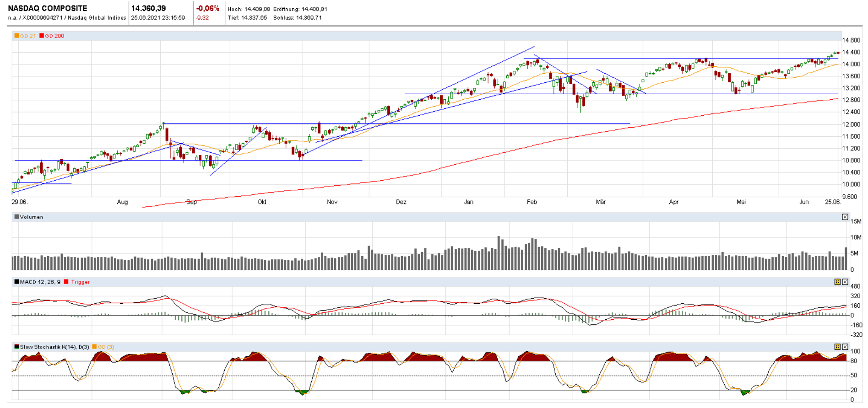This screenshot has width=868, height=408.
Task: Click the -320 MACD axis label
Action: pyautogui.click(x=856, y=335)
